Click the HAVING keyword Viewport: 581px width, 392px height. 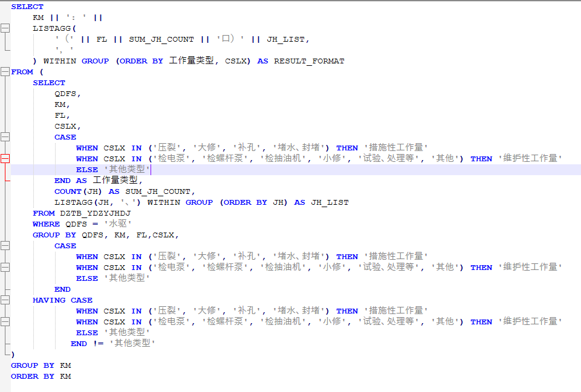tap(49, 301)
